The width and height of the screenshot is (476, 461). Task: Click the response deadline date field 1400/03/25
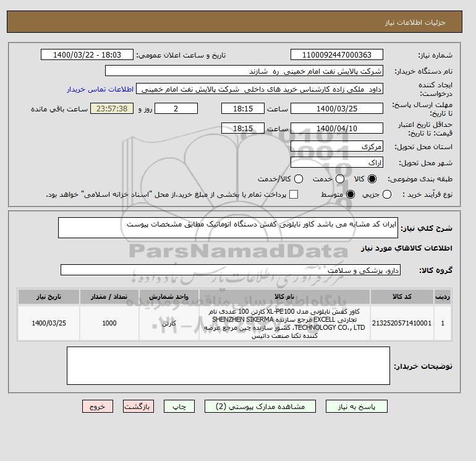coord(337,108)
